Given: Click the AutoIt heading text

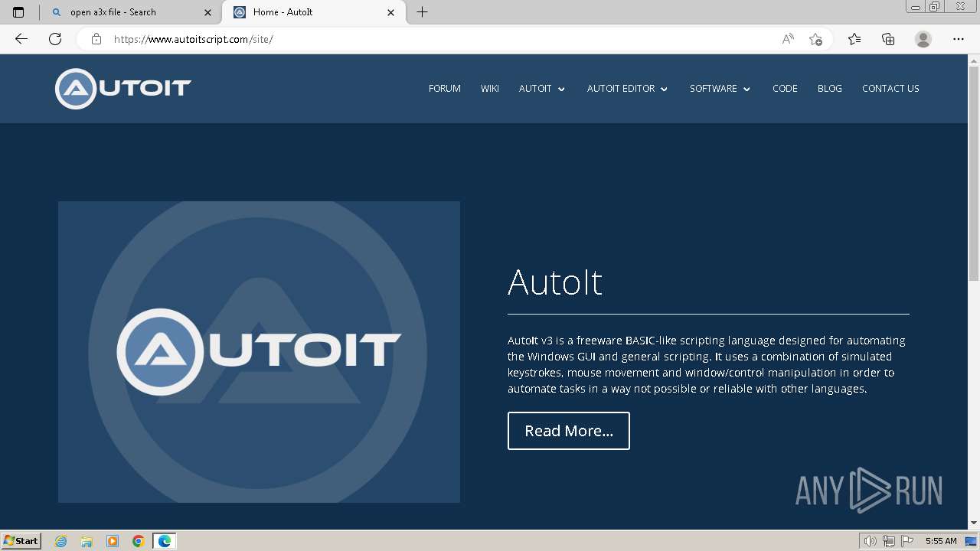Looking at the screenshot, I should 555,282.
